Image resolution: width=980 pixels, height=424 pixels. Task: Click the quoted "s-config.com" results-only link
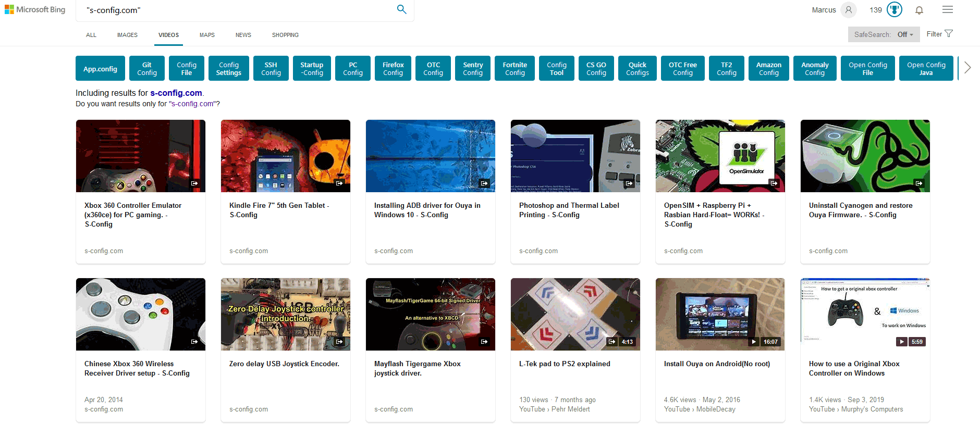193,104
